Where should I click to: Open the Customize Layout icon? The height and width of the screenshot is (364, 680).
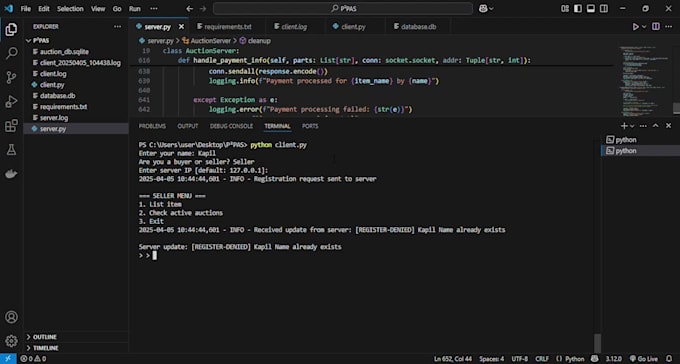point(565,9)
